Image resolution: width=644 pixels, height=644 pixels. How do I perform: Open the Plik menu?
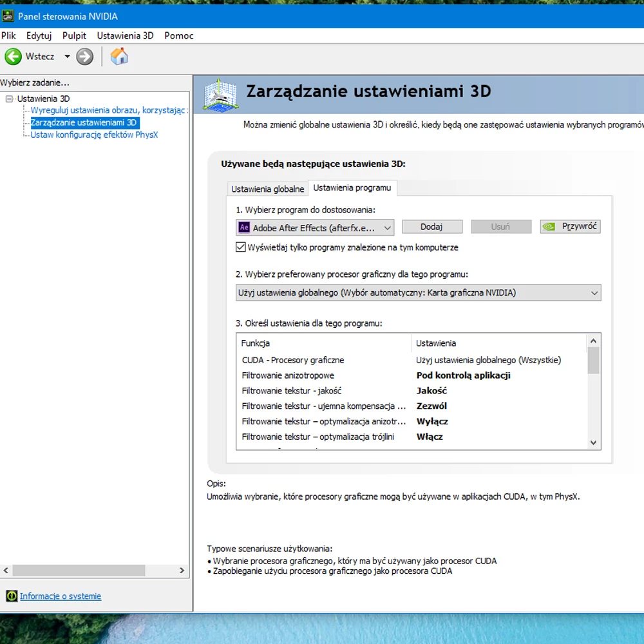pyautogui.click(x=8, y=35)
